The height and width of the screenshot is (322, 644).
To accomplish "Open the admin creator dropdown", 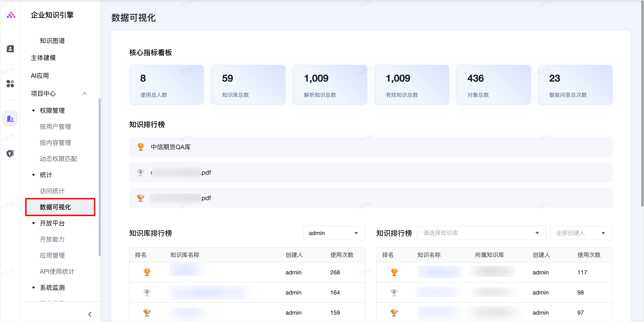I will pos(334,233).
